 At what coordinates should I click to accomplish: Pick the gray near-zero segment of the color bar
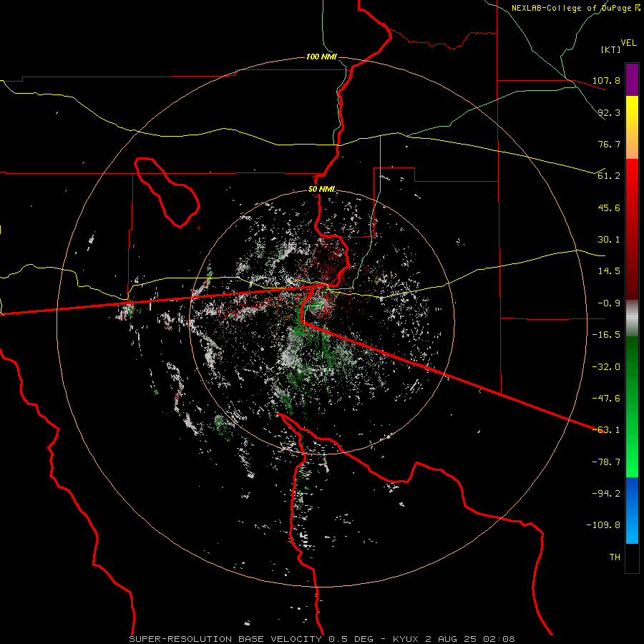tap(632, 318)
